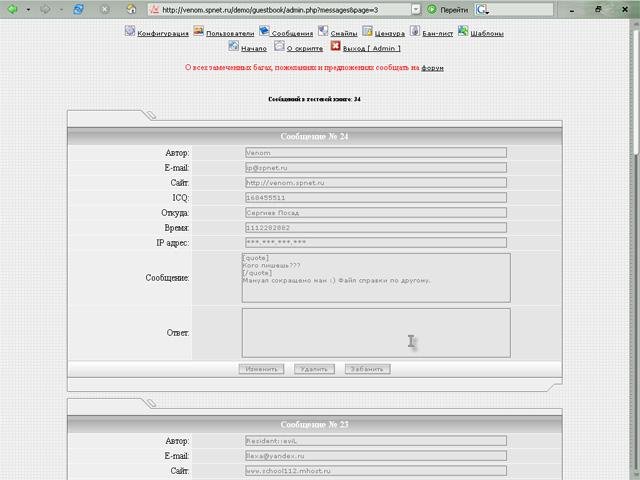Click the Сообщение textarea containing [quote]
Image resolution: width=640 pixels, height=480 pixels.
[x=376, y=278]
